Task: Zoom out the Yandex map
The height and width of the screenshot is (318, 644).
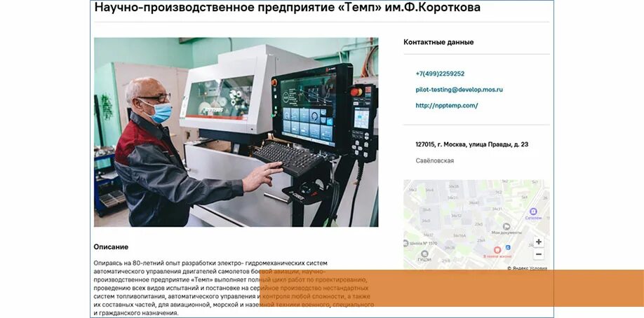Action: point(539,254)
